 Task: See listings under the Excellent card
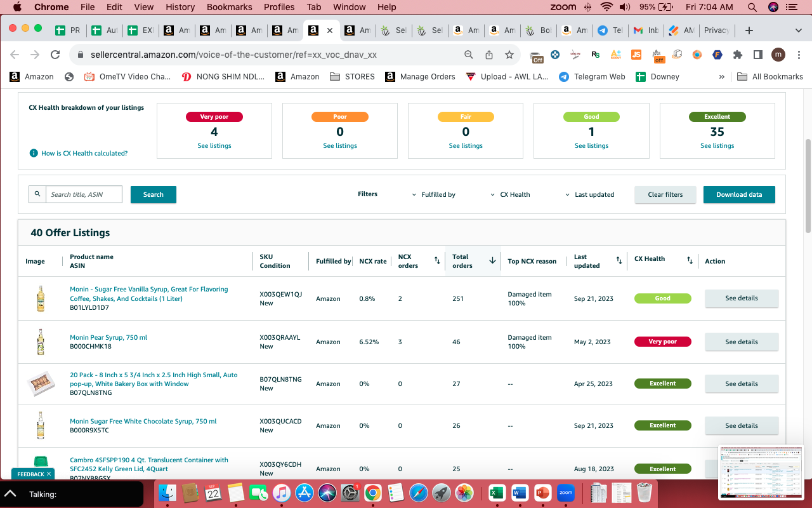point(717,146)
